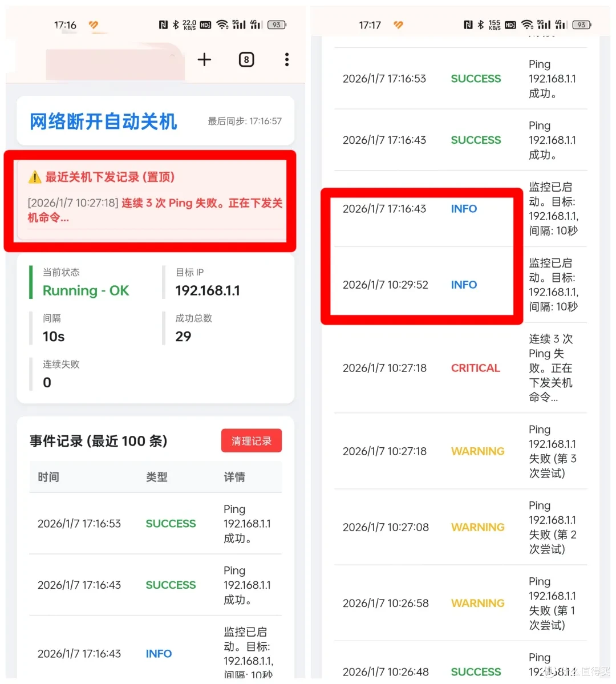This screenshot has height=684, width=616.
Task: Click the red CRITICAL label
Action: [x=476, y=368]
